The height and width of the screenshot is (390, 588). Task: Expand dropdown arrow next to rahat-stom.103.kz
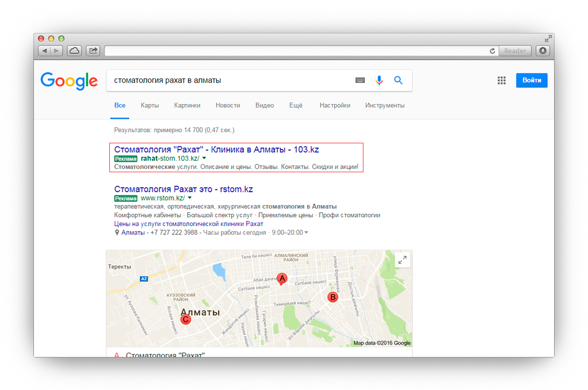point(204,159)
